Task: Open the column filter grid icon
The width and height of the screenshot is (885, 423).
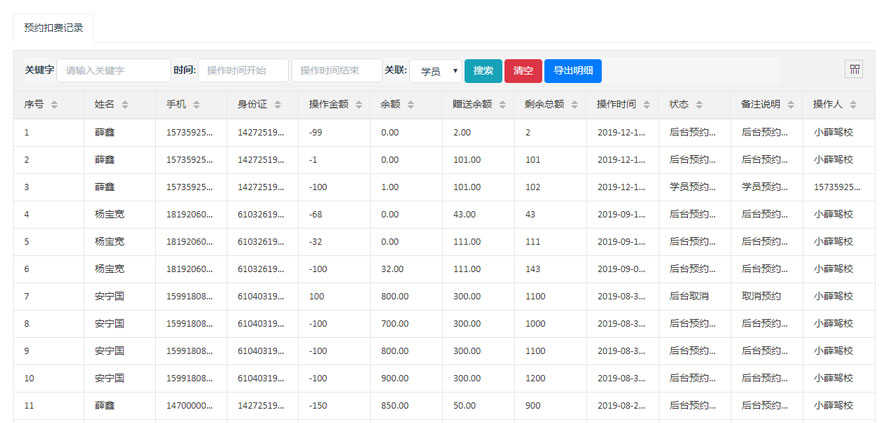Action: click(854, 69)
